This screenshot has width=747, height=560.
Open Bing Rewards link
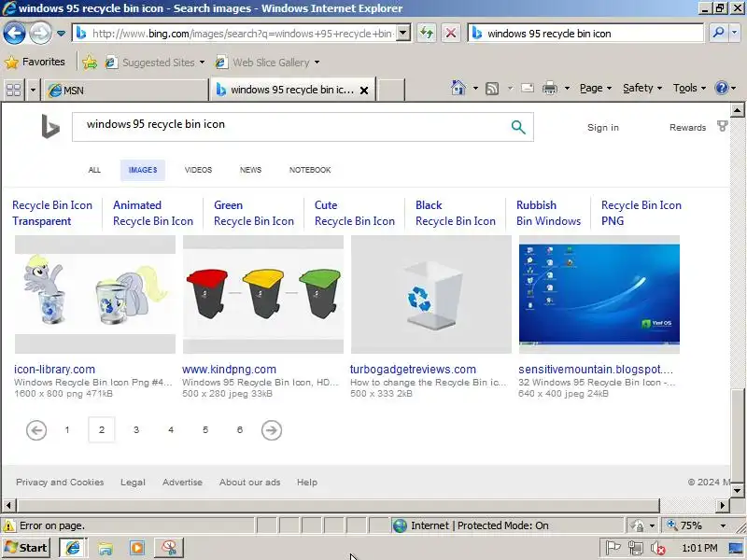687,128
